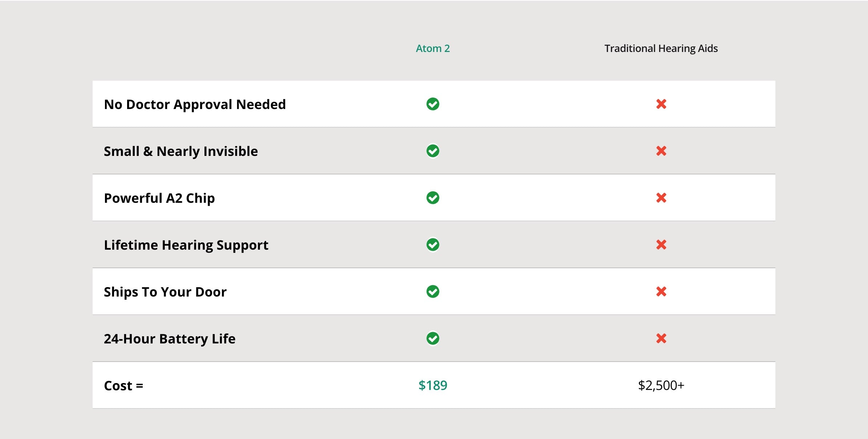The image size is (868, 439).
Task: Click the No Doctor Approval Needed label
Action: 195,105
